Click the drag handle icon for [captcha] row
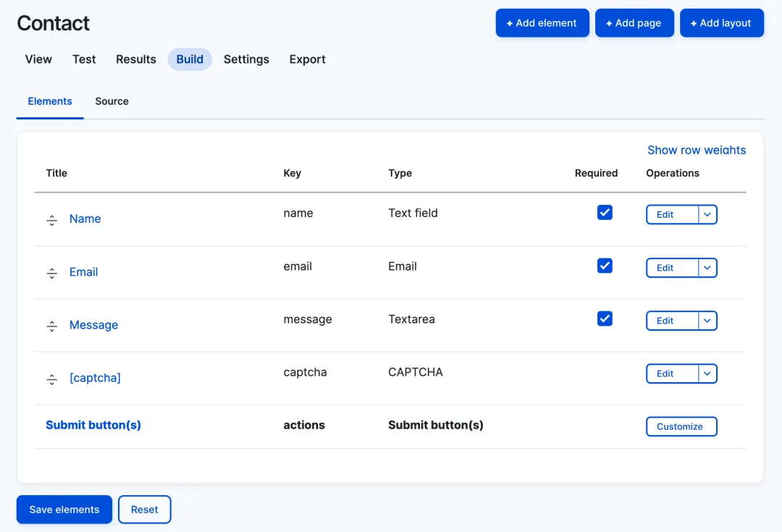782x532 pixels. click(x=52, y=379)
